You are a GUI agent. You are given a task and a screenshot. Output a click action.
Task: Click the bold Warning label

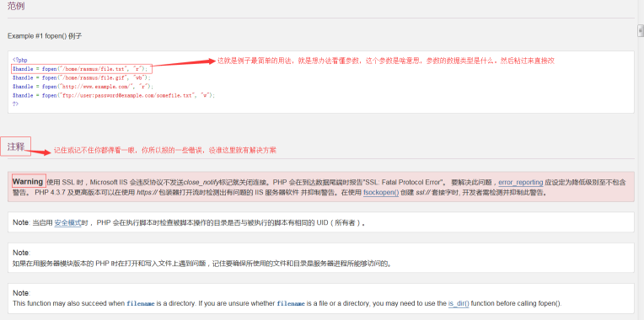(28, 182)
